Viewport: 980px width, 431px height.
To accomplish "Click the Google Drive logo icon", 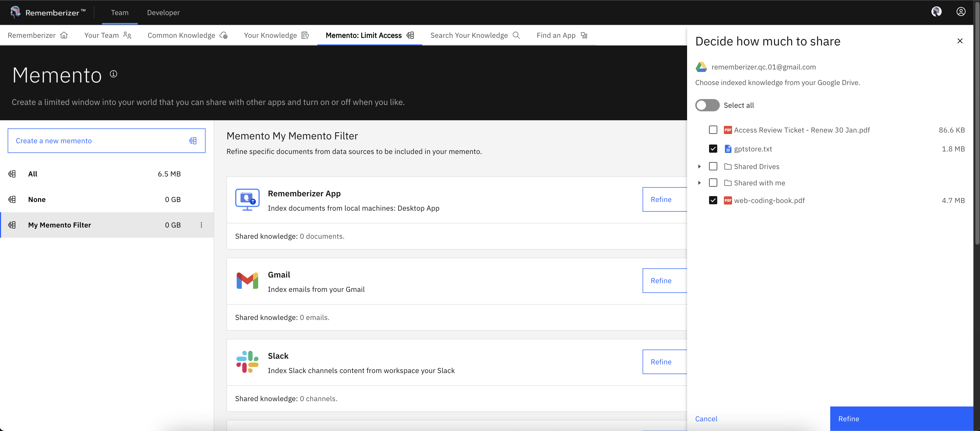I will 701,67.
